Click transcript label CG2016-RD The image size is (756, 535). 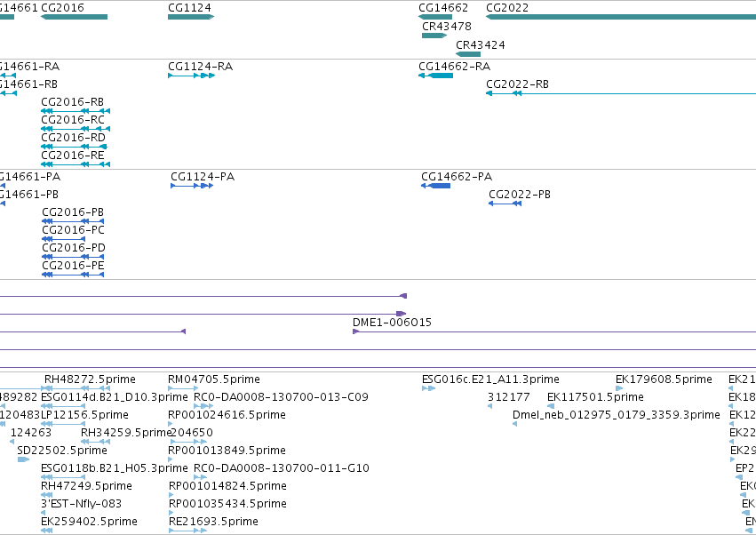coord(73,138)
